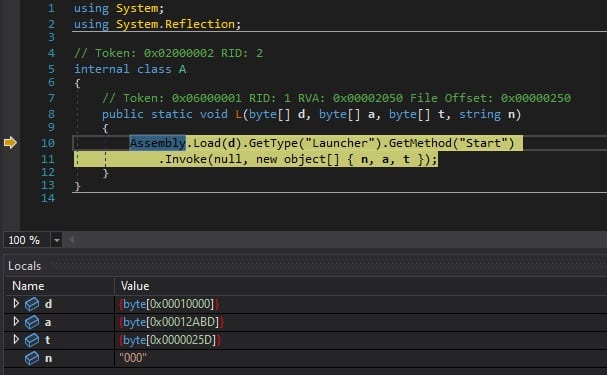Expand the local variable a
Screen dimensions: 607x375
(x=16, y=321)
